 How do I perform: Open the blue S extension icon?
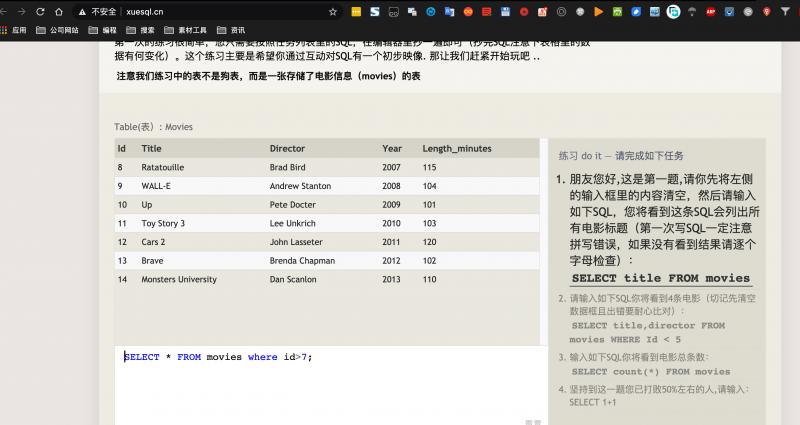(375, 11)
